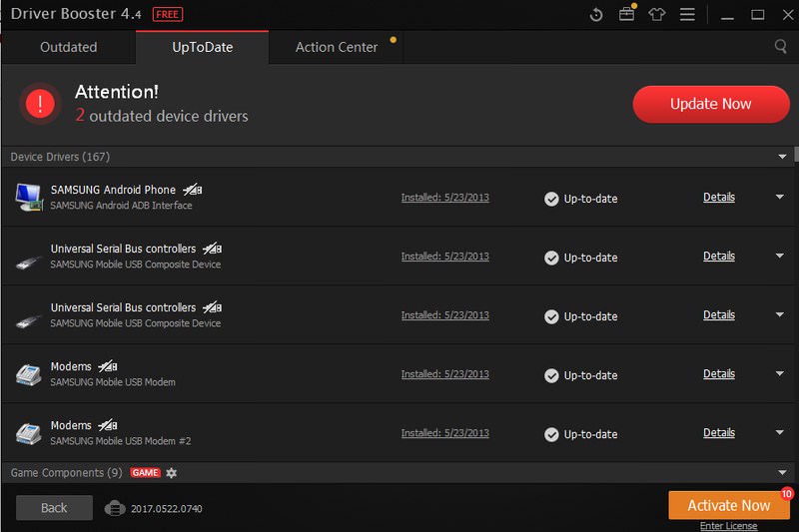
Task: Open dropdown arrow for SAMSUNG Android Phone row
Action: pos(780,197)
